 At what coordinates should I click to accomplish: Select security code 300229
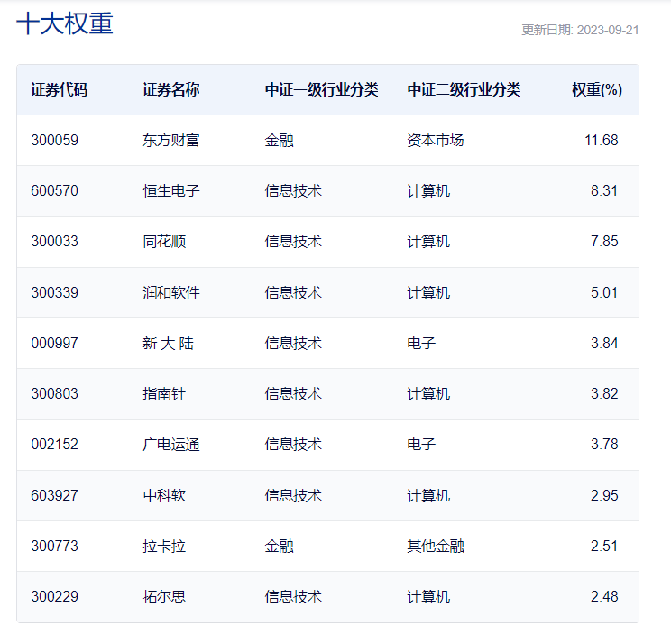click(54, 597)
